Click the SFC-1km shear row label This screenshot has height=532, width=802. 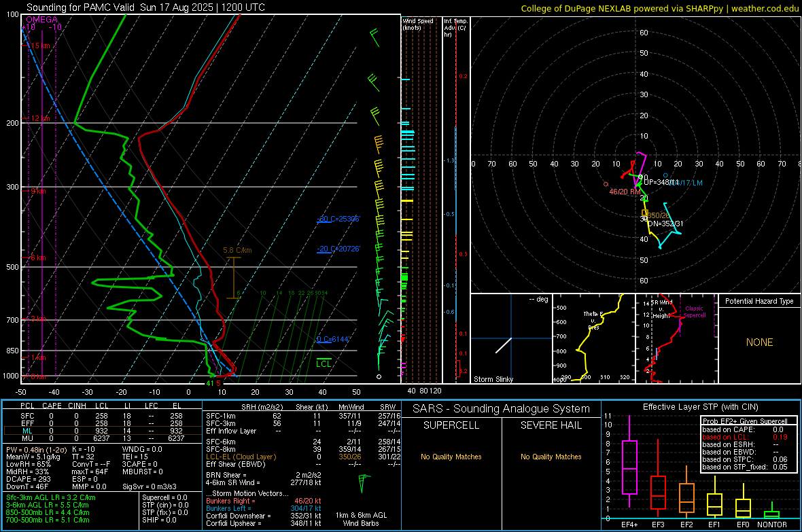(x=221, y=416)
